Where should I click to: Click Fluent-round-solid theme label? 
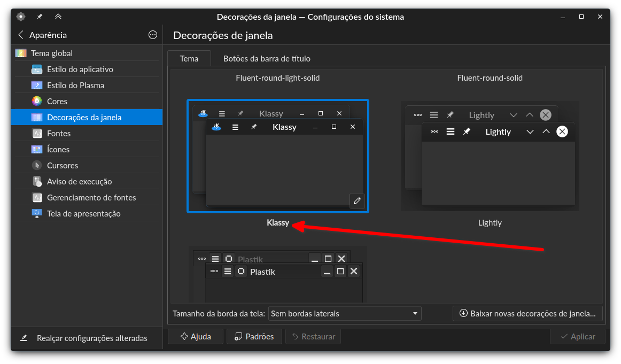tap(490, 78)
